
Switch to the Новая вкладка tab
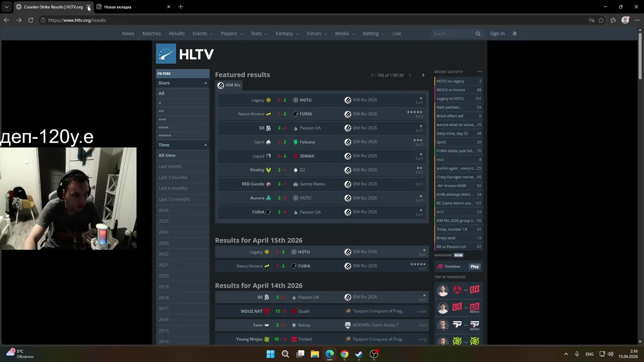pos(133,7)
